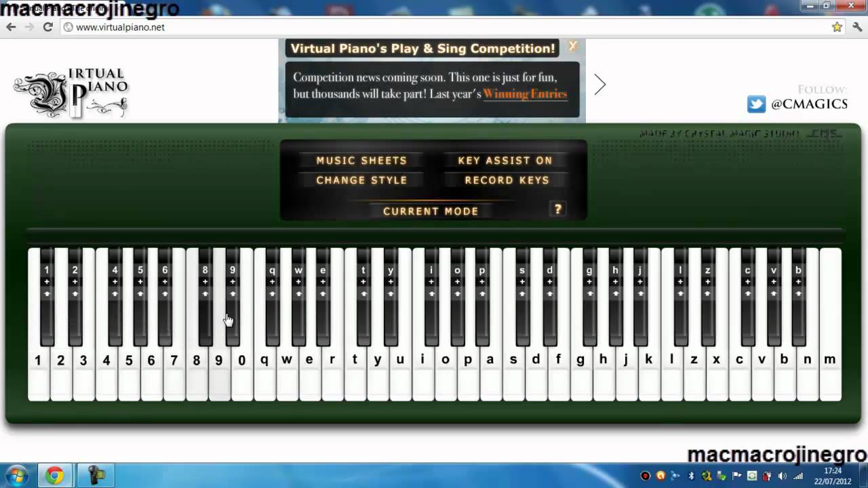Play the white piano key labeled f
868x488 pixels.
(x=559, y=373)
